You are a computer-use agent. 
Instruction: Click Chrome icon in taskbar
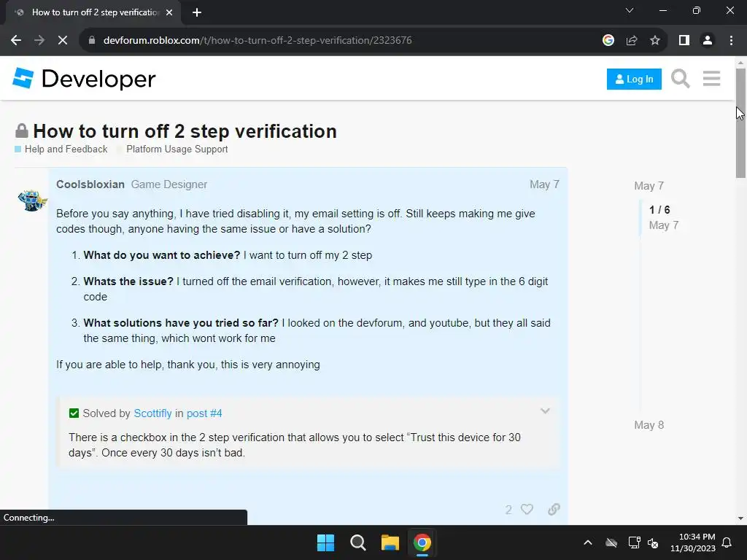pyautogui.click(x=422, y=542)
